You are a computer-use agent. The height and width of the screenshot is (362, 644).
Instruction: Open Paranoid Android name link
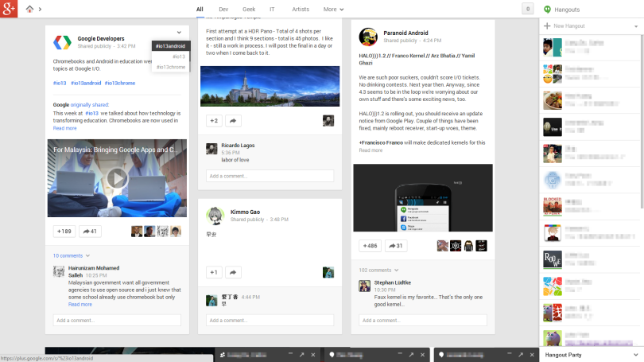[405, 33]
